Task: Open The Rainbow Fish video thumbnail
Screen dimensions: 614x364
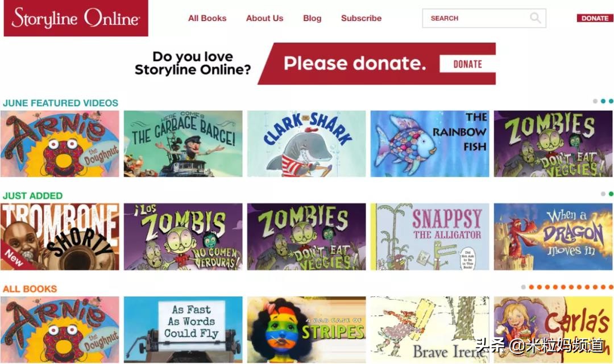Action: (430, 144)
